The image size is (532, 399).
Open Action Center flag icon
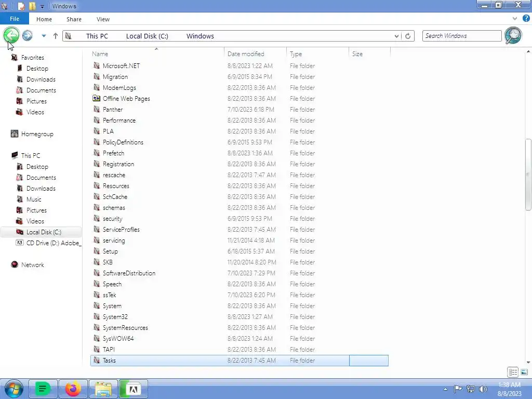coord(458,389)
